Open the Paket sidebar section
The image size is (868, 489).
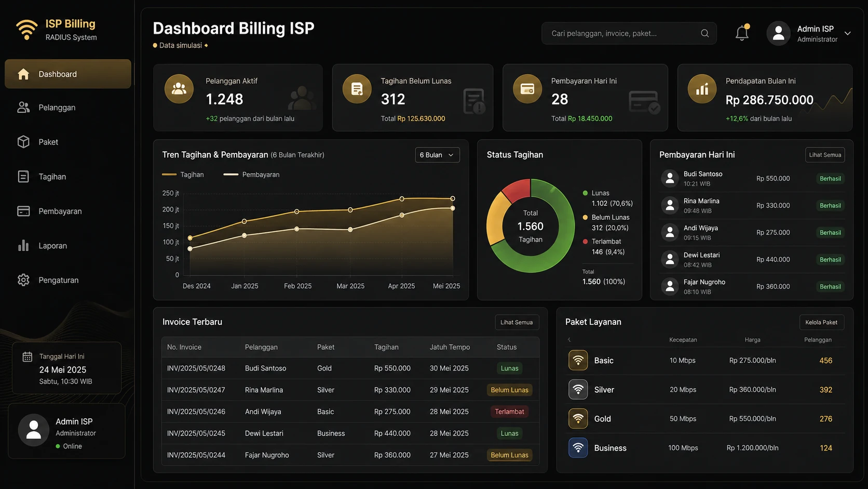(68, 142)
